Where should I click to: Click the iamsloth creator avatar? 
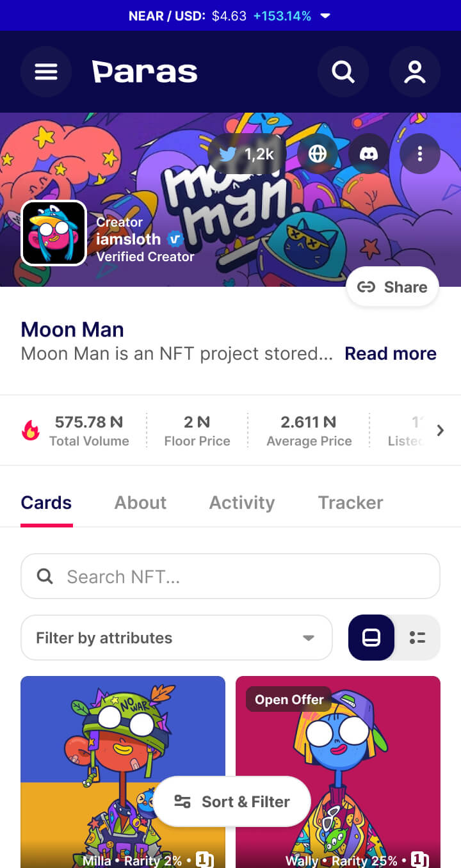[54, 233]
